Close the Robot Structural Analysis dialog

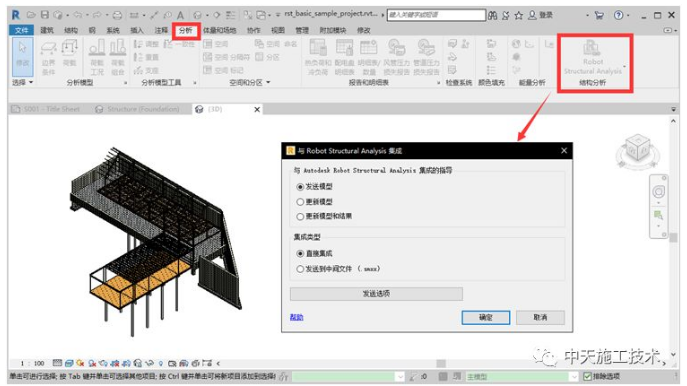564,151
